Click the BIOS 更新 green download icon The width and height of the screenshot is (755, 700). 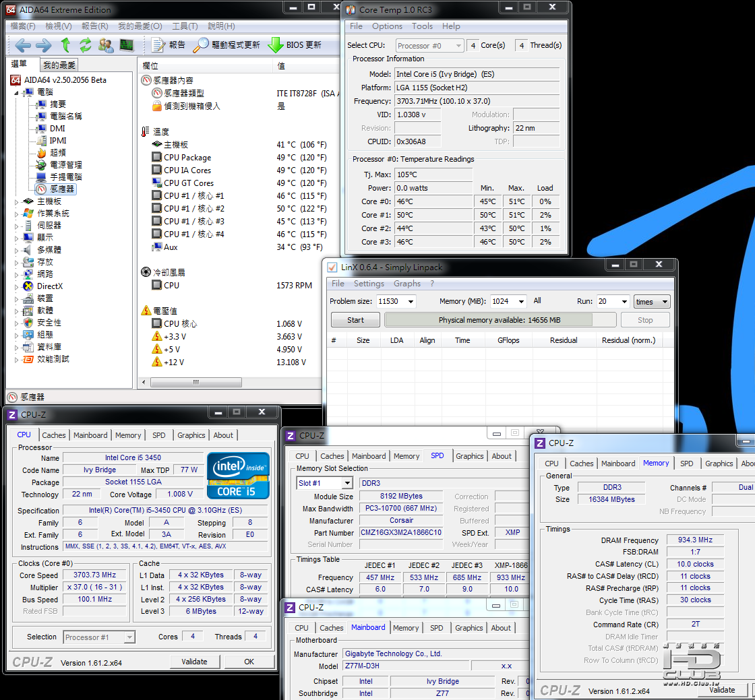pyautogui.click(x=275, y=45)
